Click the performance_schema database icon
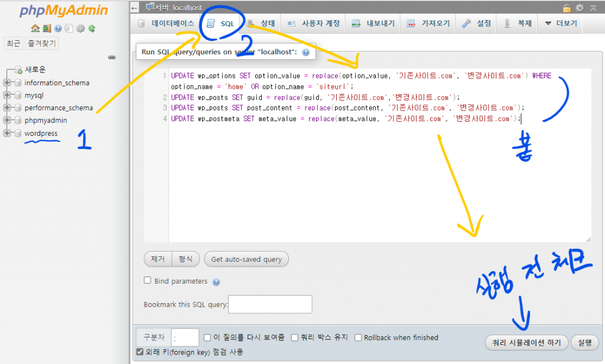The width and height of the screenshot is (605, 364). (18, 108)
